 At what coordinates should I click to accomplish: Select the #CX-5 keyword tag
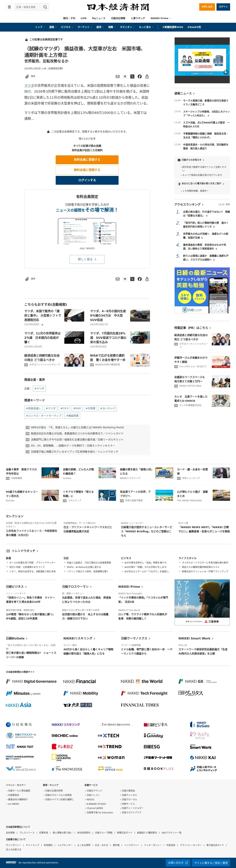pos(64,408)
